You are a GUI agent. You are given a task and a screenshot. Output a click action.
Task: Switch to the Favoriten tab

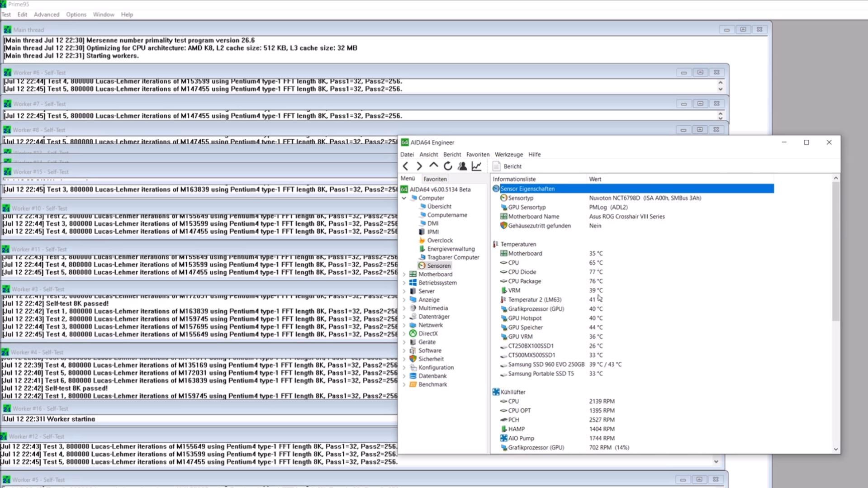point(435,179)
